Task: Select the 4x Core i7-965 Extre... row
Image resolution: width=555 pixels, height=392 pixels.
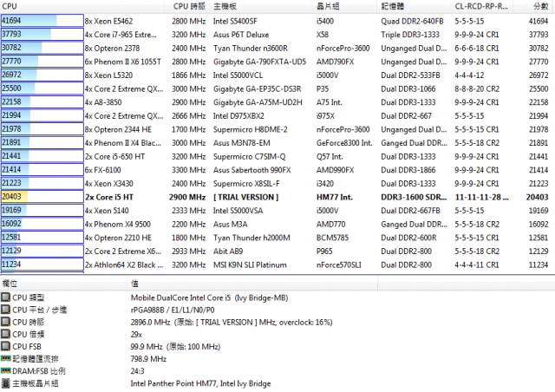Action: (x=277, y=35)
